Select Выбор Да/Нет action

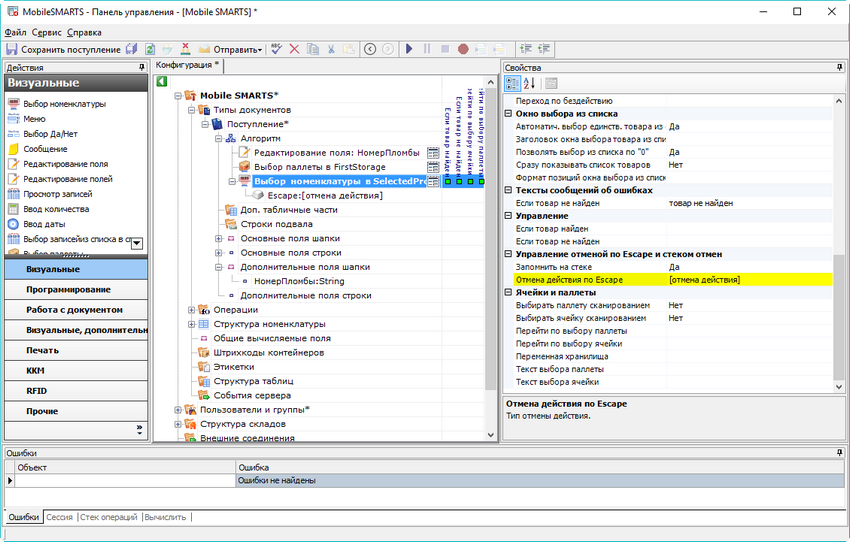[43, 134]
